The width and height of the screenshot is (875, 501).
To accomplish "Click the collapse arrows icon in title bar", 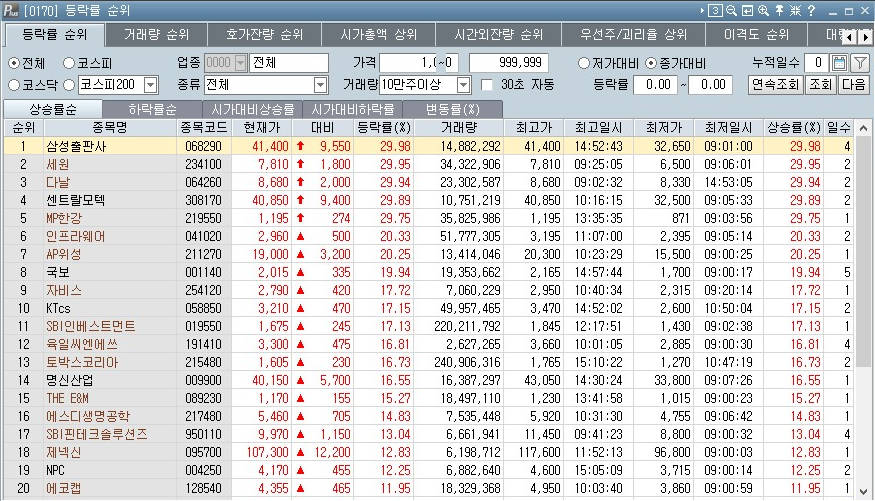I will [796, 11].
